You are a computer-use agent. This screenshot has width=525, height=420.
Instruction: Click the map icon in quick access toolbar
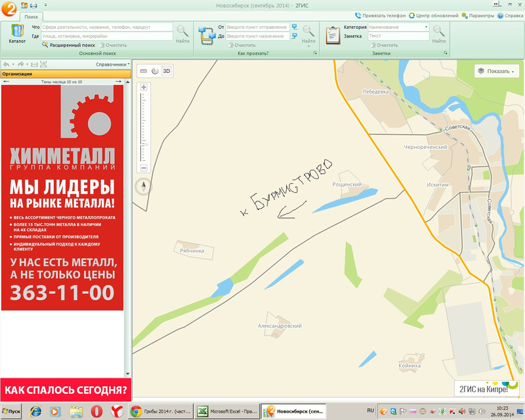click(24, 5)
